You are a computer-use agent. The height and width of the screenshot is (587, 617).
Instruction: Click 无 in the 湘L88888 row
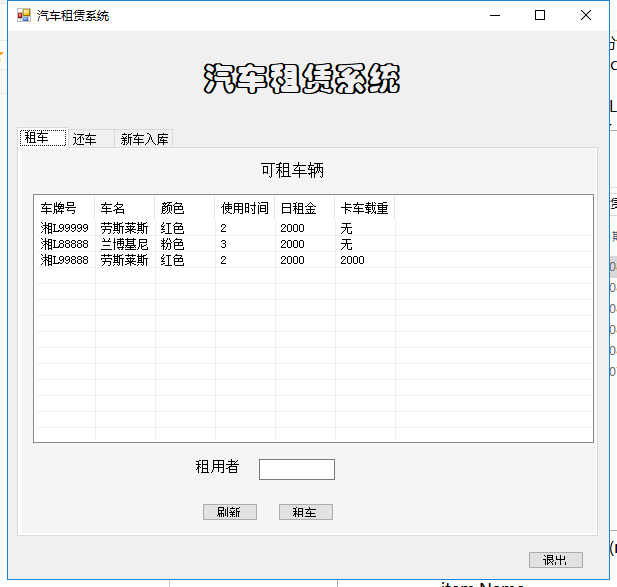[346, 244]
